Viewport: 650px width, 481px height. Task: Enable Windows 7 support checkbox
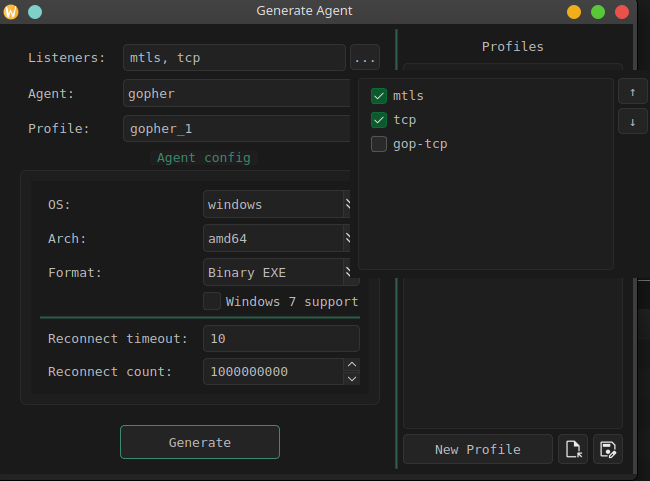(212, 301)
